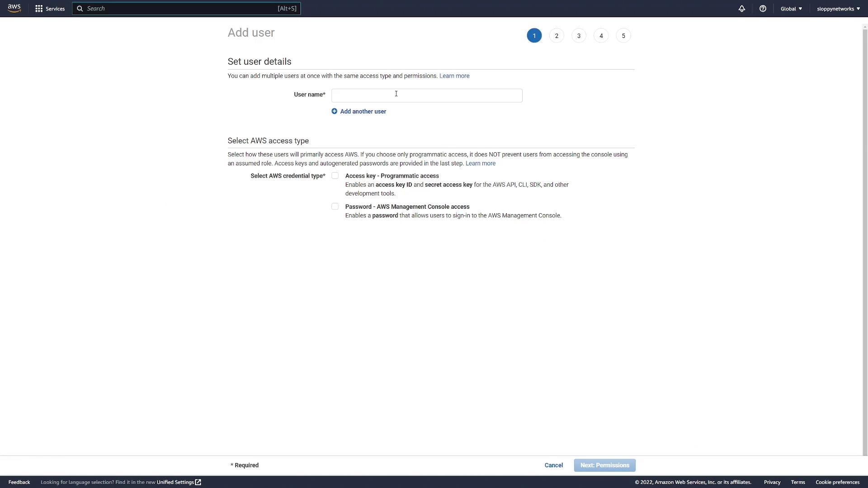Go to wizard step 4
Viewport: 868px width, 488px height.
click(601, 36)
